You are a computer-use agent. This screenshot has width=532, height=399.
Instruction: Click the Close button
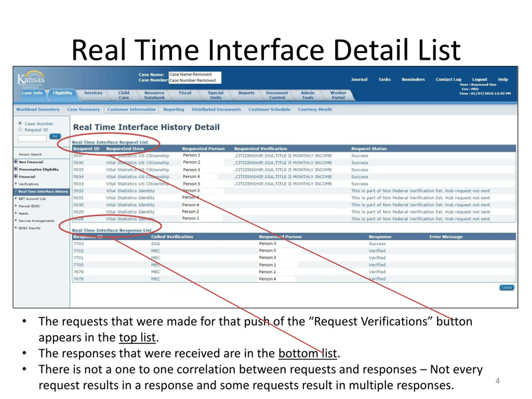506,288
